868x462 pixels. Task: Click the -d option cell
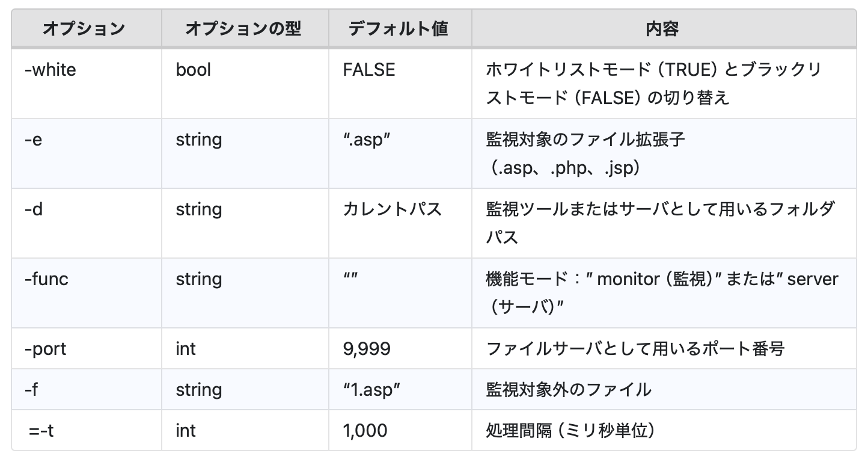34,209
